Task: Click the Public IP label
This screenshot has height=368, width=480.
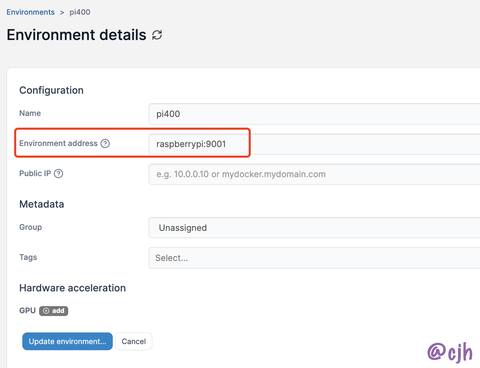Action: click(x=35, y=173)
